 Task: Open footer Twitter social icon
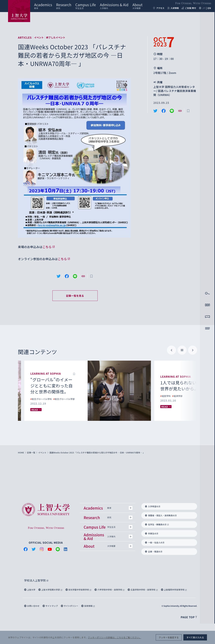pos(33,549)
